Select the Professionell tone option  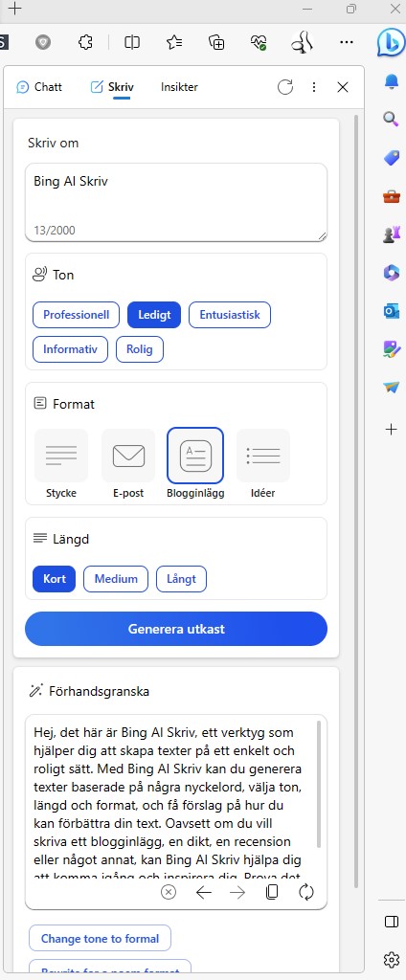point(77,315)
